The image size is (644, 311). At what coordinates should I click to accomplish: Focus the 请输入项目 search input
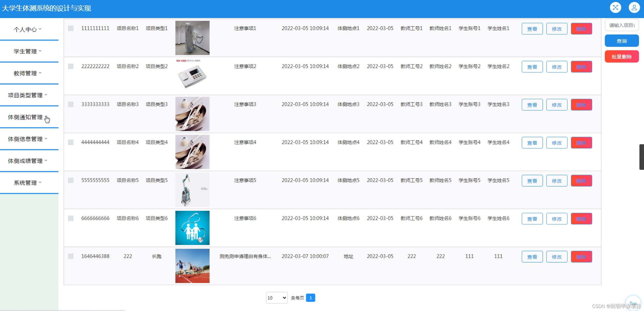[x=622, y=25]
